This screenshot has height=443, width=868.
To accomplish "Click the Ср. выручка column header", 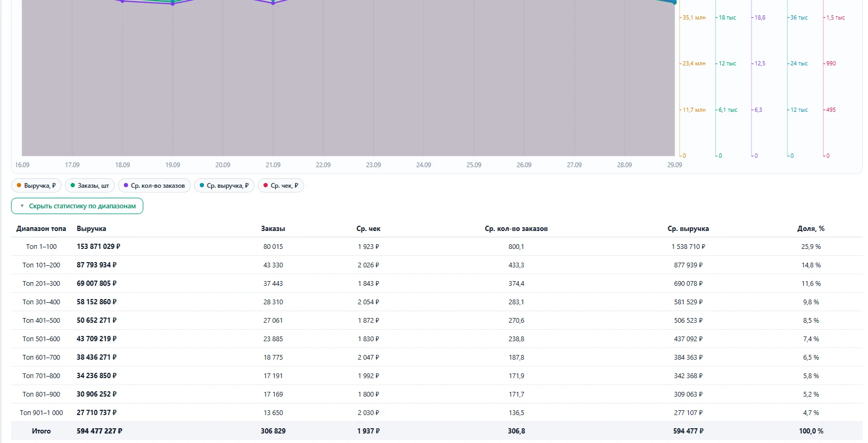I will click(688, 229).
